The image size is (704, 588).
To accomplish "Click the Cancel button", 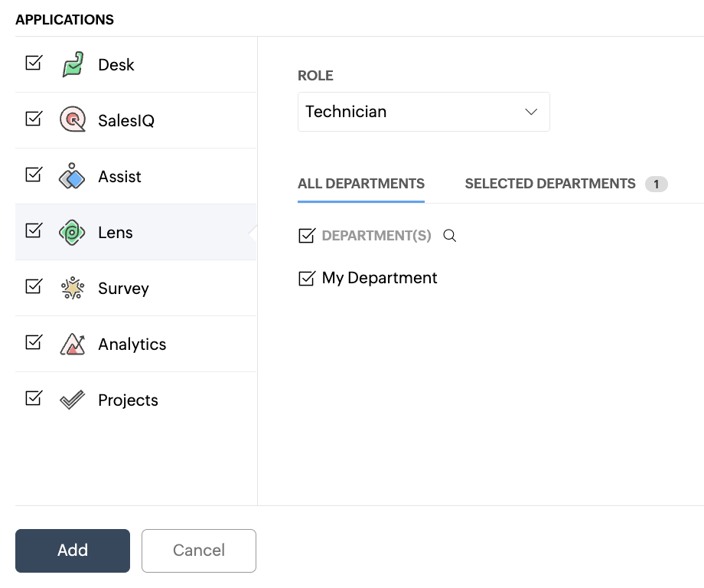I will tap(199, 550).
